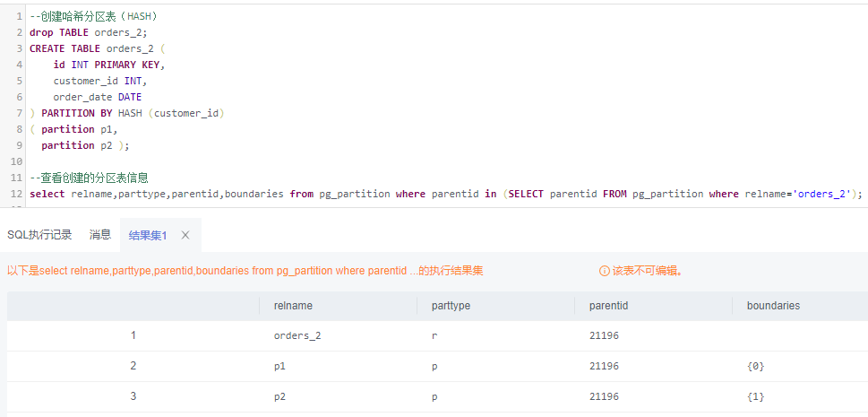868x417 pixels.
Task: Select the p2 relname cell
Action: tap(280, 396)
